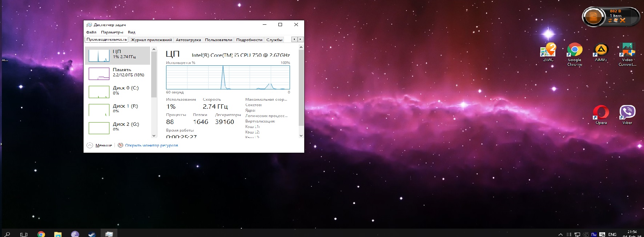Screen dimensions: 644x237
Task: Open BitTorrent from the taskbar
Action: tap(75, 234)
